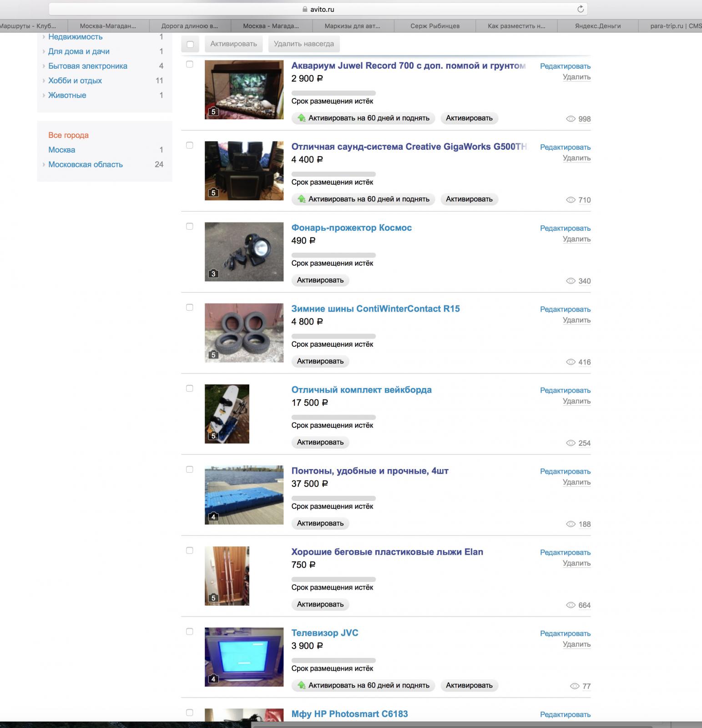702x728 pixels.
Task: Click the views eye icon showing 254
Action: tap(571, 443)
